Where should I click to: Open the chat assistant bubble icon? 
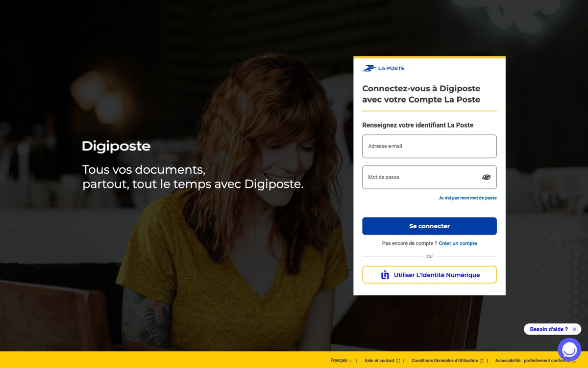tap(569, 350)
